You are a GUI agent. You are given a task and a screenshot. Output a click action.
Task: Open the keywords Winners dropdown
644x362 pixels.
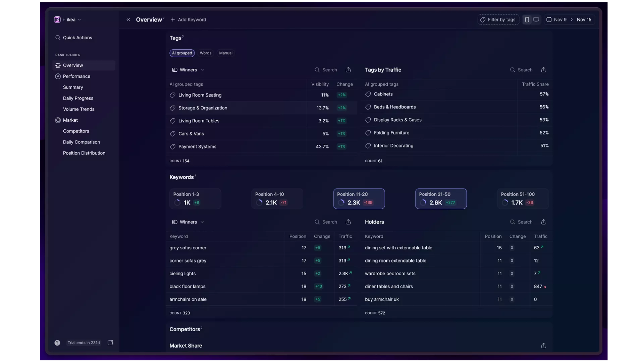(188, 222)
